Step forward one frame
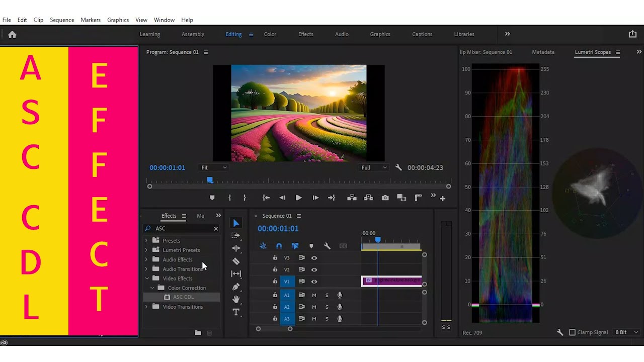The width and height of the screenshot is (644, 362). tap(315, 198)
